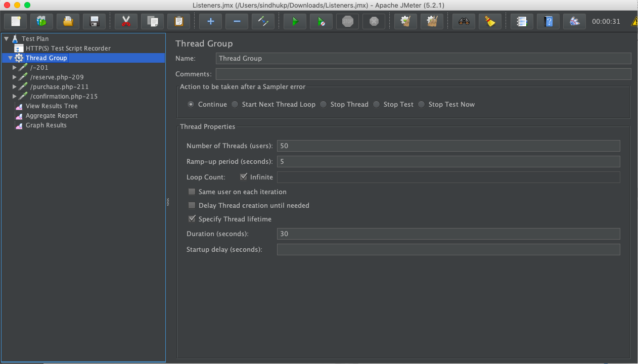The width and height of the screenshot is (638, 364).
Task: Expand the /-201 sampler node
Action: coord(15,67)
